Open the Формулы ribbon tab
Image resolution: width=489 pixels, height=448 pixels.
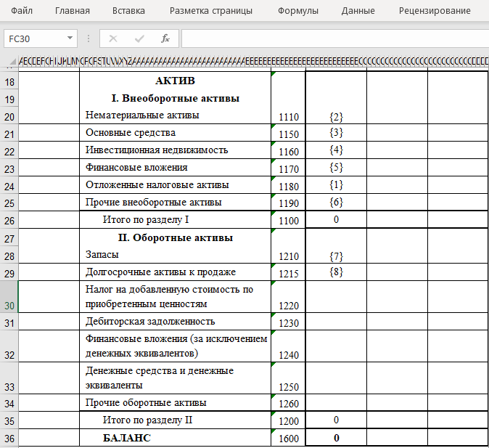[x=298, y=11]
